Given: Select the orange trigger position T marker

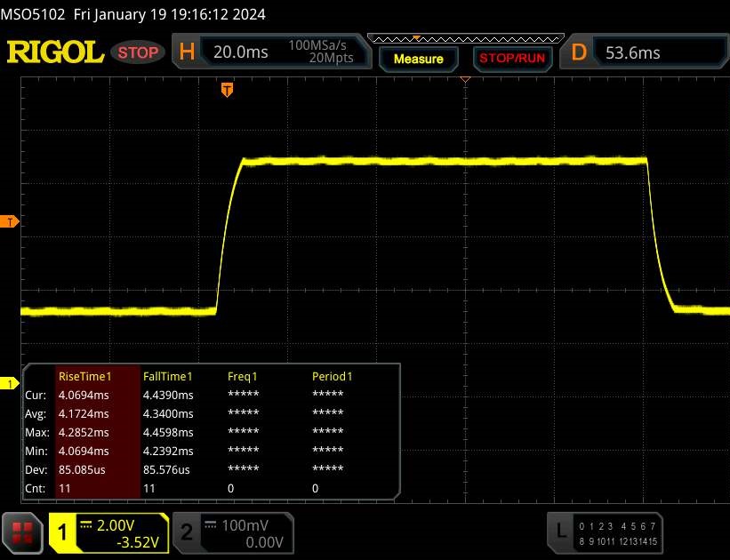Looking at the screenshot, I should pos(227,90).
